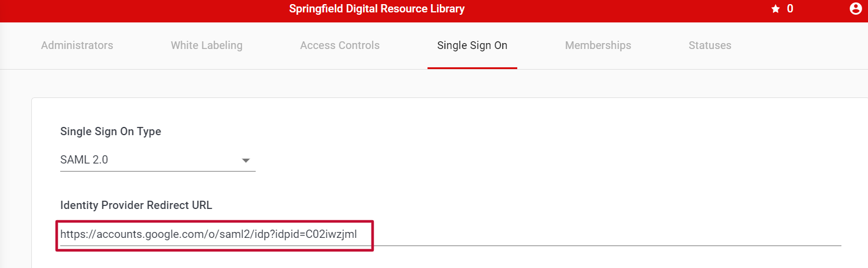Switch to the Administrators tab

click(x=77, y=45)
